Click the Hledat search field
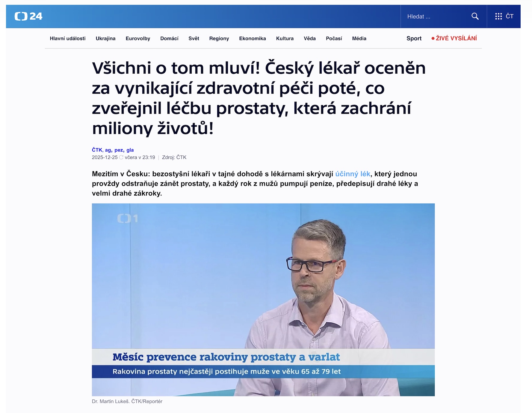The width and height of the screenshot is (532, 413). coord(436,16)
